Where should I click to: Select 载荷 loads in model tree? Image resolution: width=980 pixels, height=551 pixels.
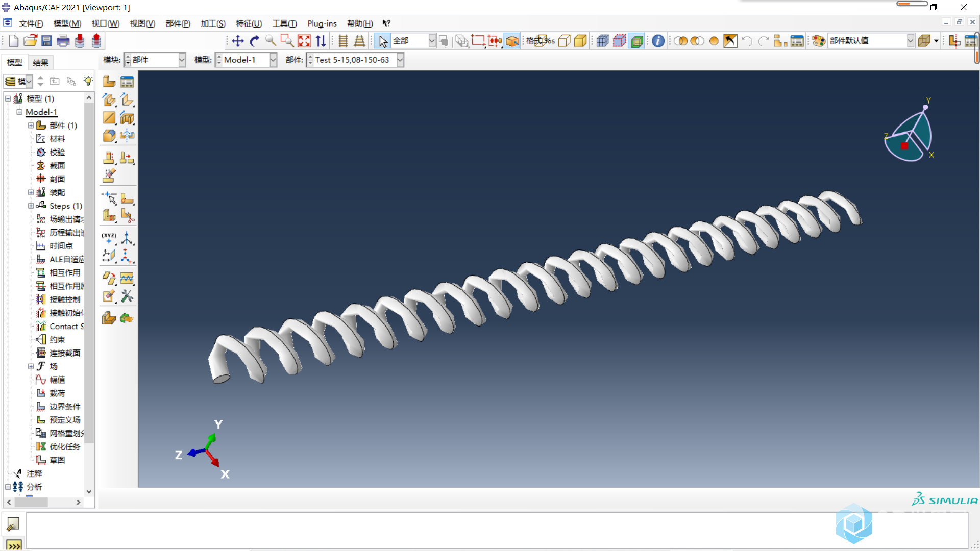(57, 393)
